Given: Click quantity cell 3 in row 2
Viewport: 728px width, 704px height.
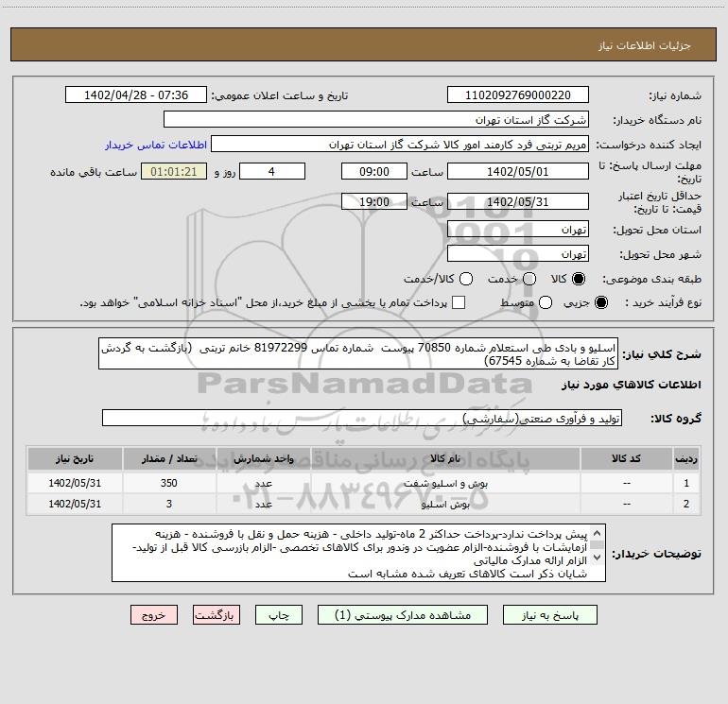Looking at the screenshot, I should (169, 504).
